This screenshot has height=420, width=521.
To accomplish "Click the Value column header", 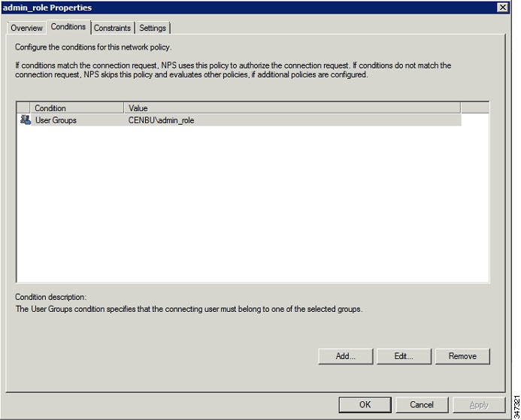I will [292, 108].
